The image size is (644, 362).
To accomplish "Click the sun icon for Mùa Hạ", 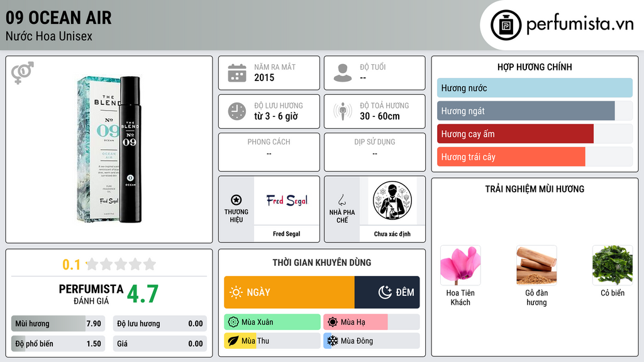I will pyautogui.click(x=333, y=322).
